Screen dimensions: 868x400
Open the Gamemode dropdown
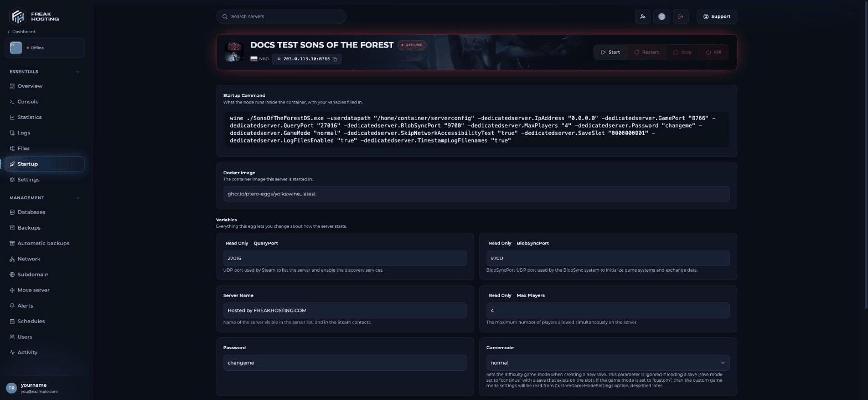coord(608,363)
